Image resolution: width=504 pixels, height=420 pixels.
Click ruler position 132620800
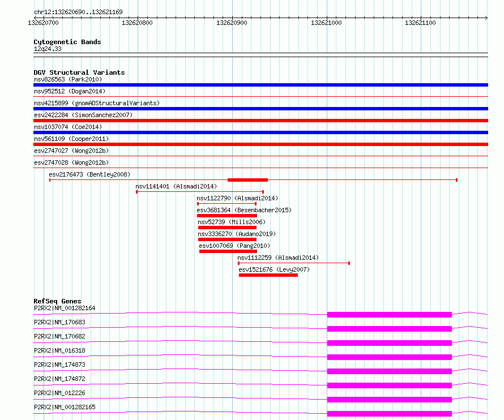click(137, 23)
